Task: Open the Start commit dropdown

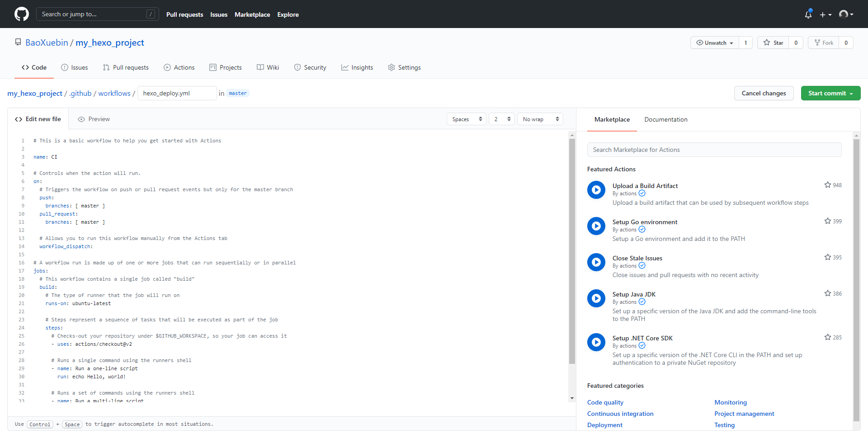Action: 830,93
